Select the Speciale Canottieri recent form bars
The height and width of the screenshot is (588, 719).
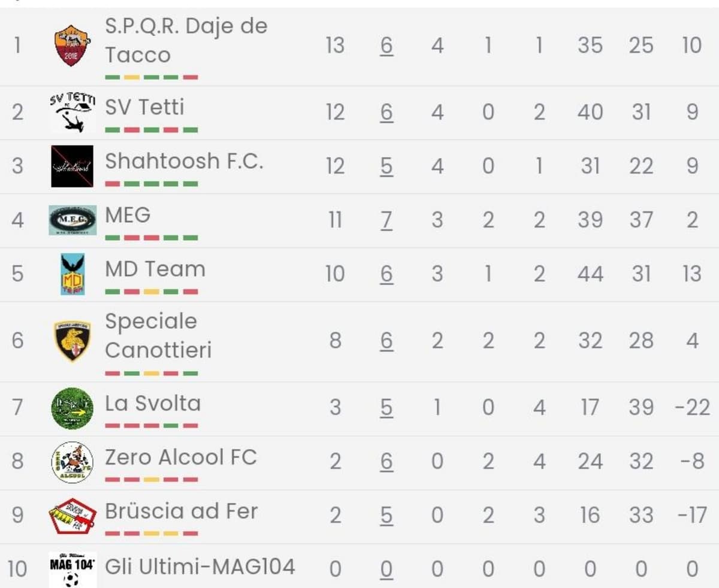pyautogui.click(x=152, y=374)
